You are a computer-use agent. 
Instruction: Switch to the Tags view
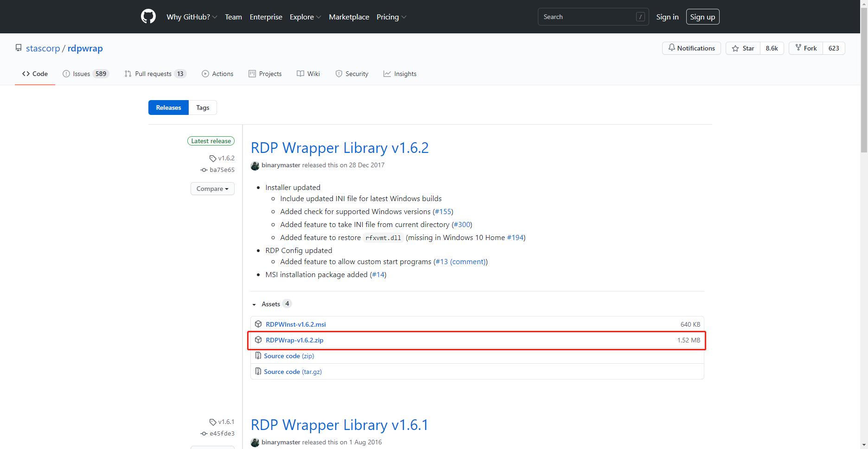pyautogui.click(x=203, y=108)
